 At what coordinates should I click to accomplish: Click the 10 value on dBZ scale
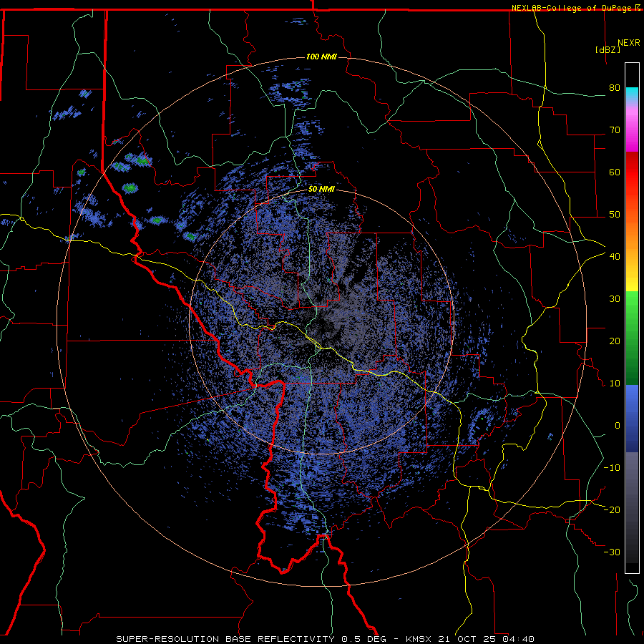coord(615,384)
